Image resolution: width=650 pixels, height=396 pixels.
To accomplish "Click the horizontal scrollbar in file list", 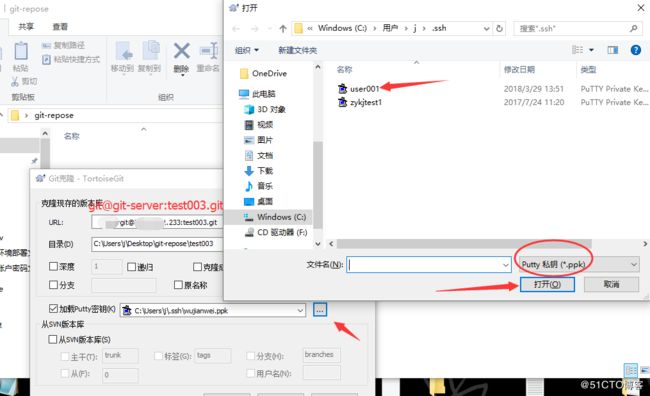I will click(x=464, y=244).
